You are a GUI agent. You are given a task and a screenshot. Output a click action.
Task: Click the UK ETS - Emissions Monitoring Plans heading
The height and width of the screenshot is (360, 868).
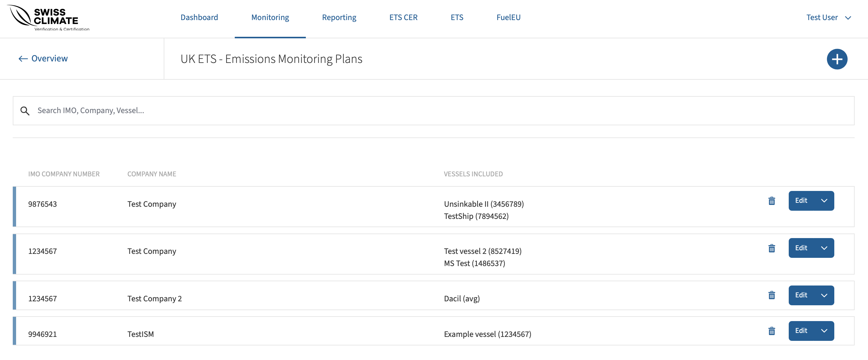pyautogui.click(x=271, y=59)
